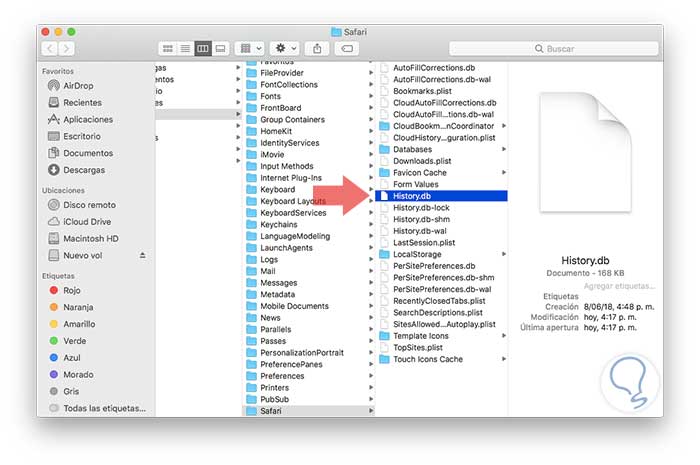This screenshot has height=465, width=700.
Task: Filter by the Azul tag
Action: tap(71, 358)
